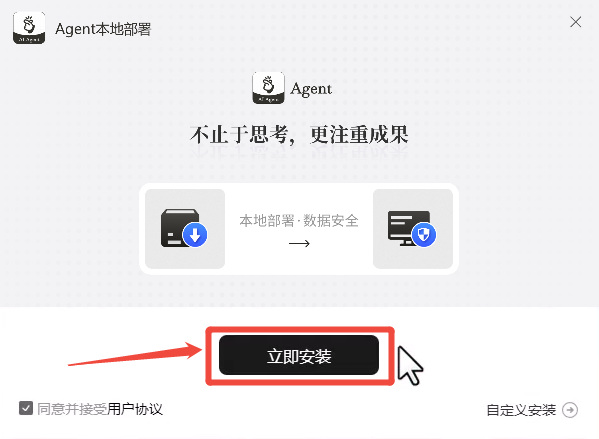This screenshot has height=439, width=599.
Task: Click the 同意并接受 checkbox label text
Action: point(72,409)
